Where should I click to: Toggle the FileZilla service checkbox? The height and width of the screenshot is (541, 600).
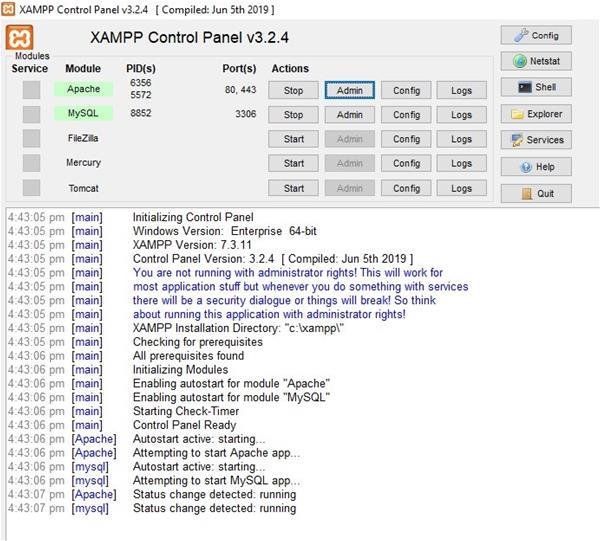point(31,139)
